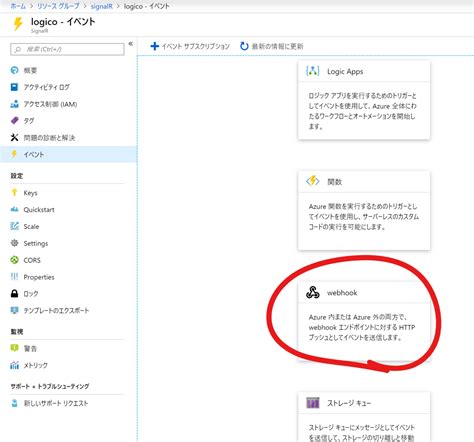Screen dimensions: 474x442
Task: Click the green alert icon
Action: tap(14, 348)
